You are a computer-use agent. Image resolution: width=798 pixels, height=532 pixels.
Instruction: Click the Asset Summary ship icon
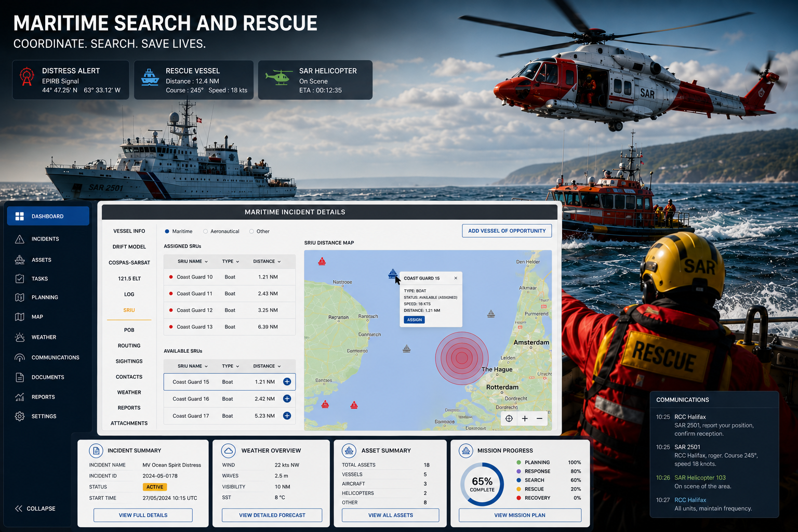[x=349, y=450]
